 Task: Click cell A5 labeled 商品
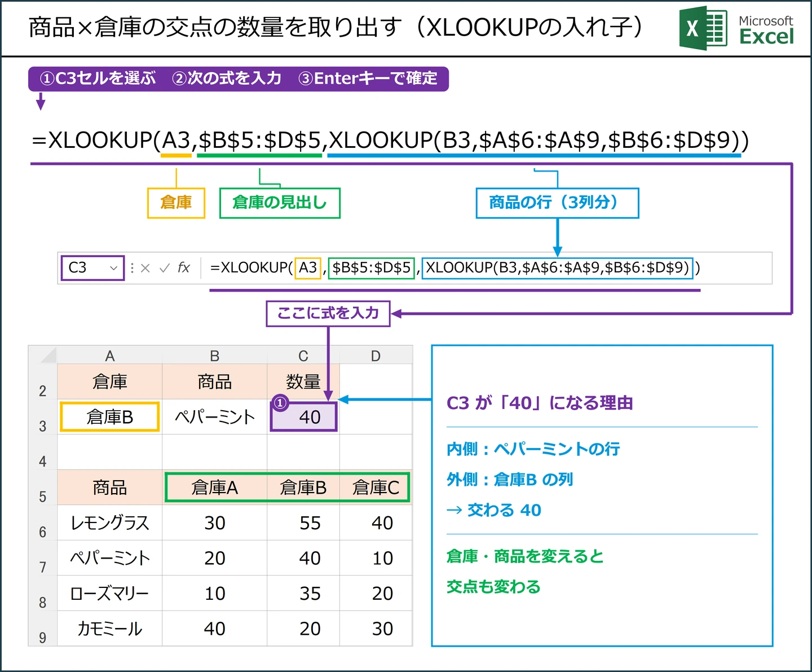tap(109, 487)
